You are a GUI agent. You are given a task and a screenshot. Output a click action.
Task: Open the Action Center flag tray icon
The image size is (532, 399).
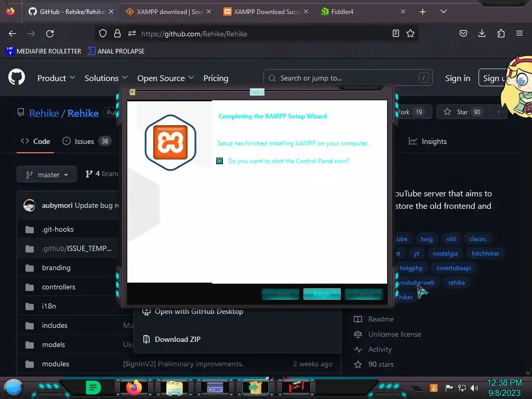pos(449,388)
